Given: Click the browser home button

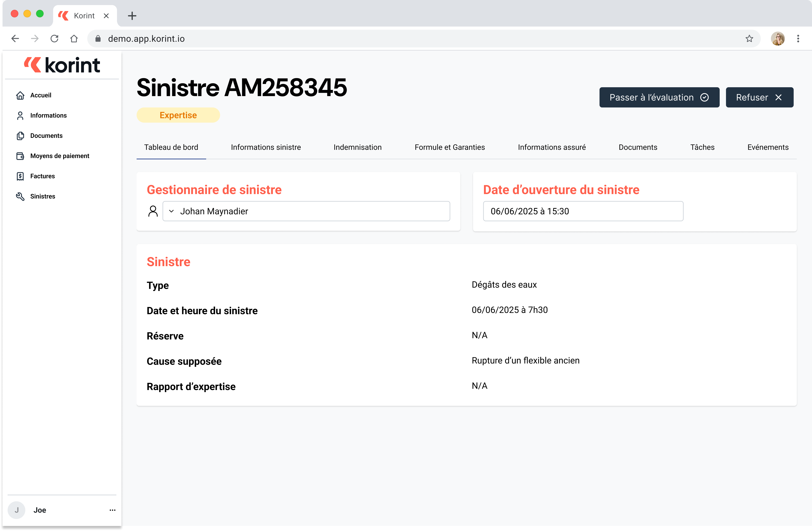Looking at the screenshot, I should point(74,39).
